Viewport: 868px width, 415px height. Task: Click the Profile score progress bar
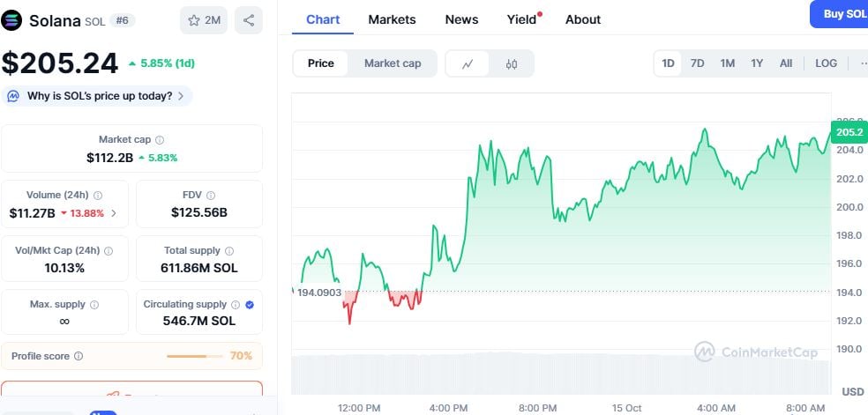[x=195, y=357]
